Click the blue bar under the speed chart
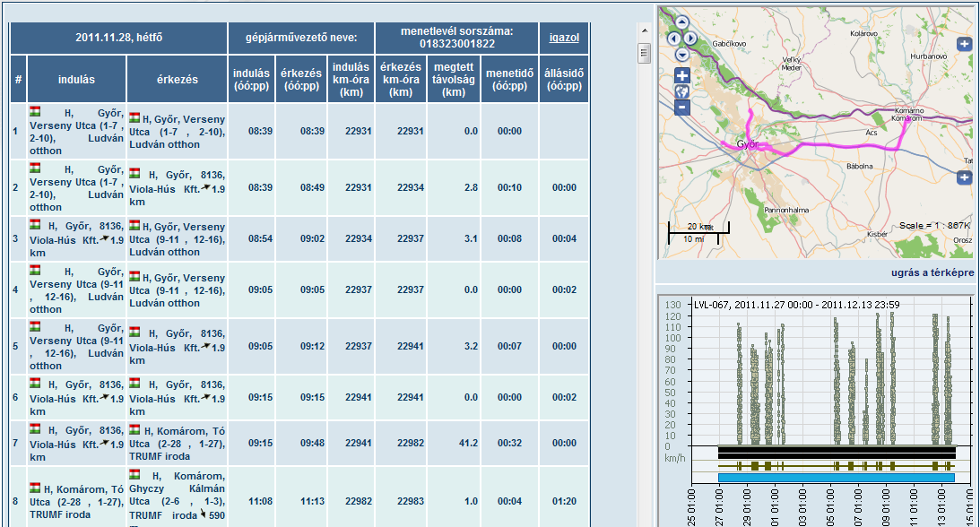This screenshot has height=527, width=980. [x=837, y=478]
